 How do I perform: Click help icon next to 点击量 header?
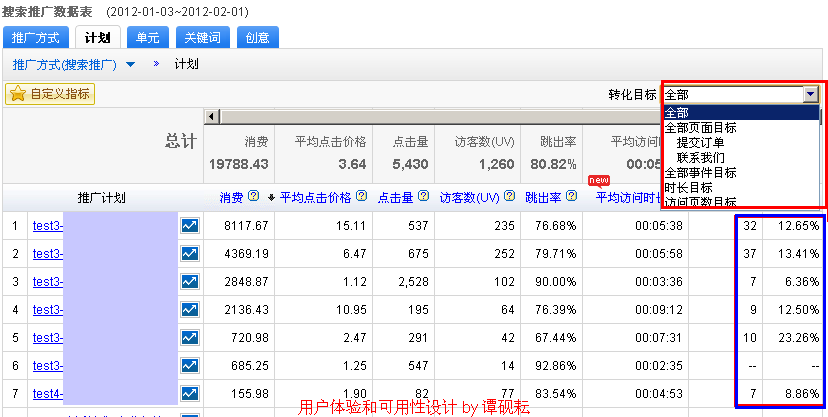(424, 196)
